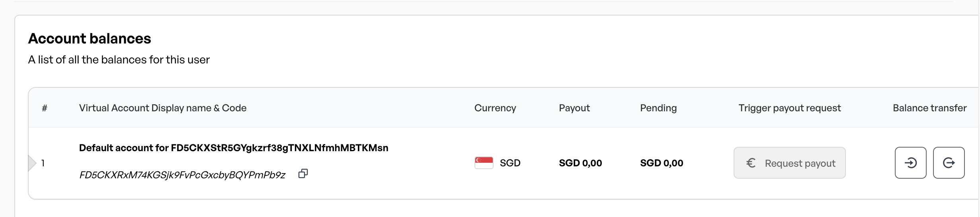Click the Default account display name
The height and width of the screenshot is (217, 980).
click(233, 148)
